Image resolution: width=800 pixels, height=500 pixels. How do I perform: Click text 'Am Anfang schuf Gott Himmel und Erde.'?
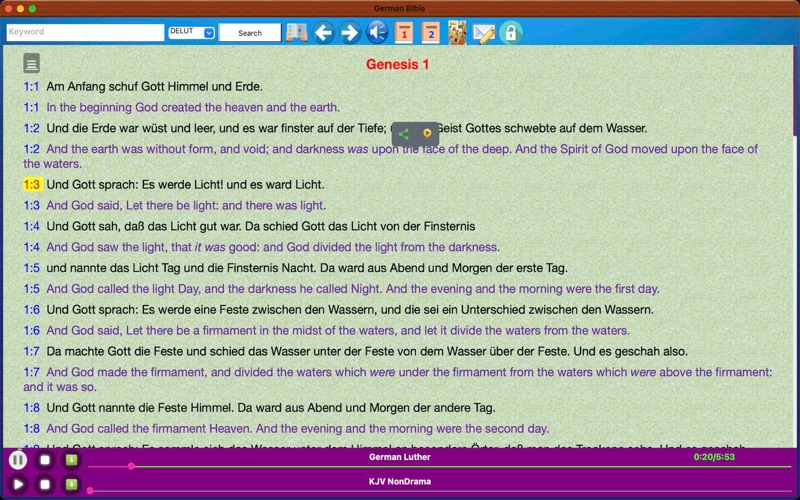pyautogui.click(x=155, y=86)
